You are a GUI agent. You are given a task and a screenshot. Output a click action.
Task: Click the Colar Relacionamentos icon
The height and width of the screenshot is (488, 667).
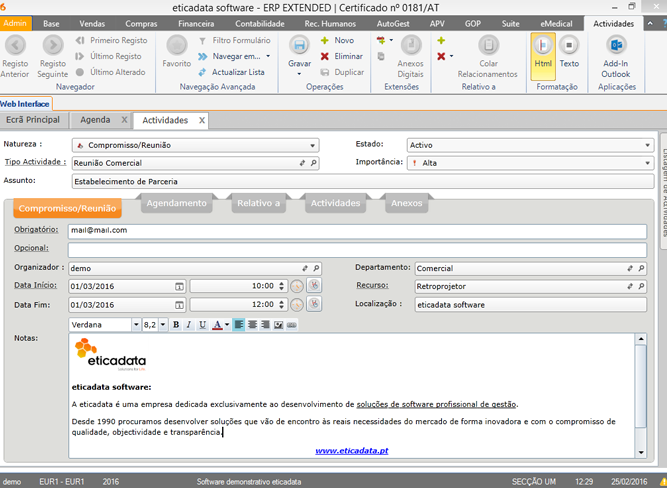(488, 45)
